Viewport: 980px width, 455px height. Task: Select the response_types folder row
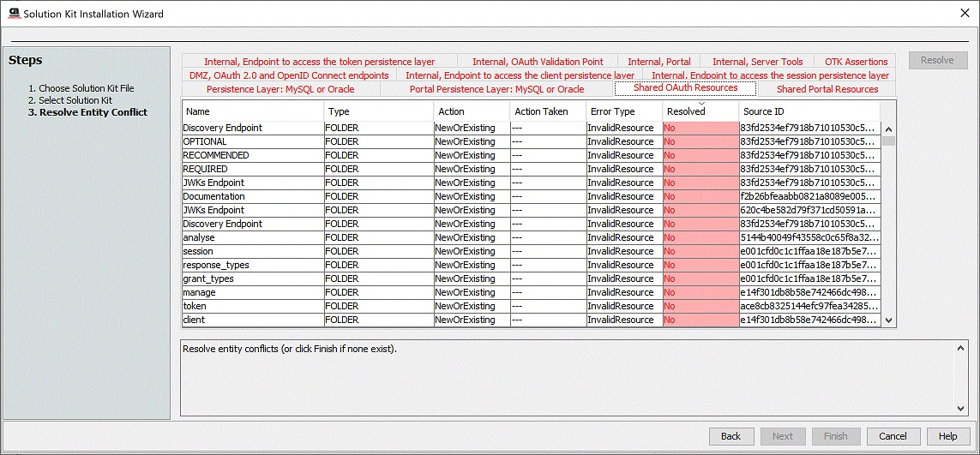tap(532, 265)
